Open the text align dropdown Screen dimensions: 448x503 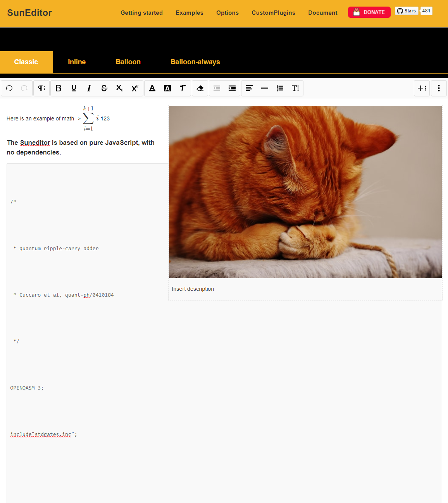click(249, 88)
